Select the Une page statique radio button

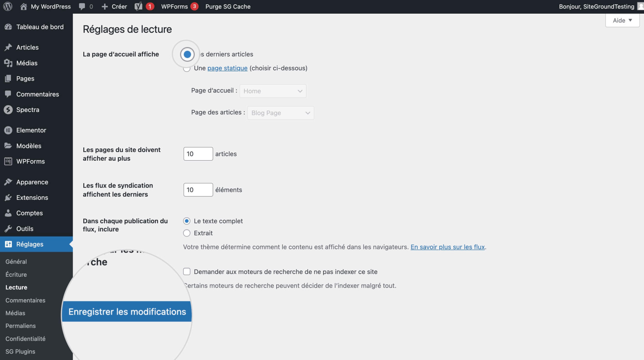point(187,69)
